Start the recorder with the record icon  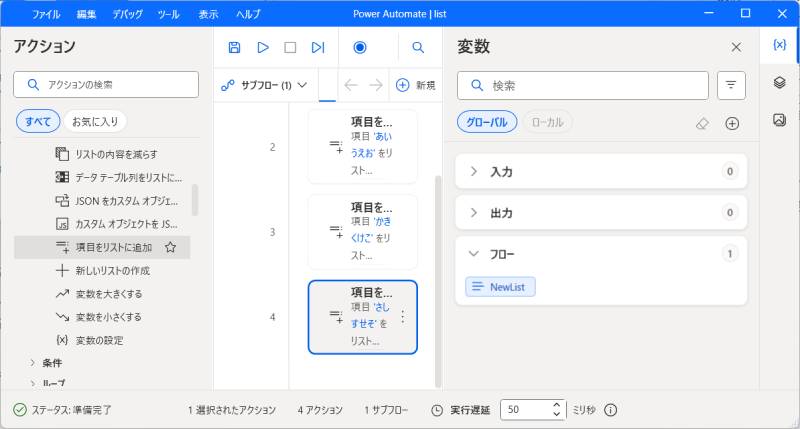(x=360, y=47)
